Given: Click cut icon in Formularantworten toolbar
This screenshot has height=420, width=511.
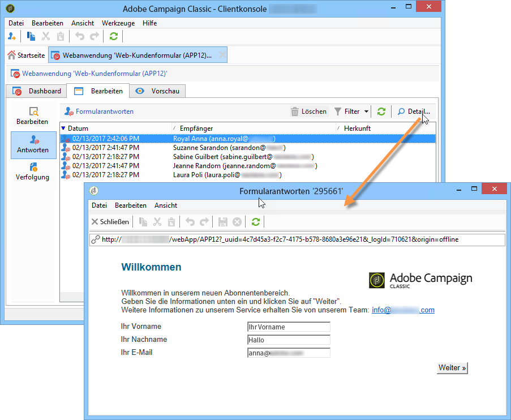Looking at the screenshot, I should tap(157, 222).
